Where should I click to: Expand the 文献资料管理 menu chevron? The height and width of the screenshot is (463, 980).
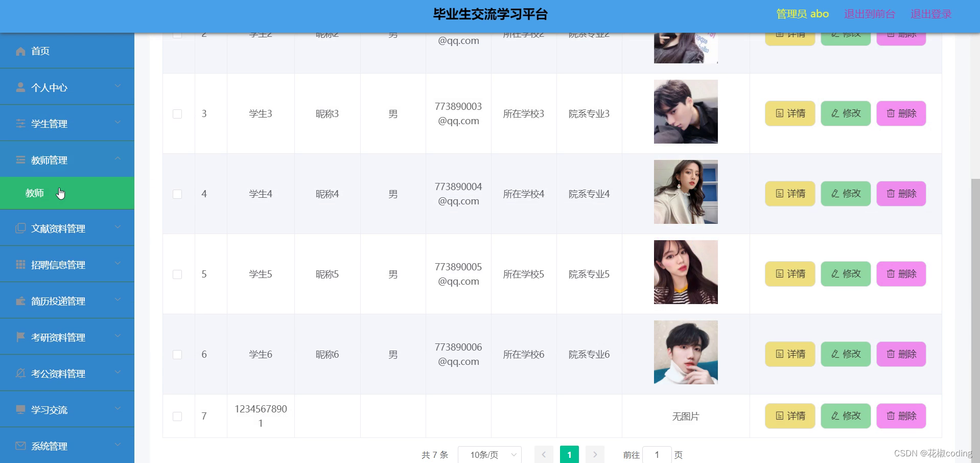coord(118,227)
